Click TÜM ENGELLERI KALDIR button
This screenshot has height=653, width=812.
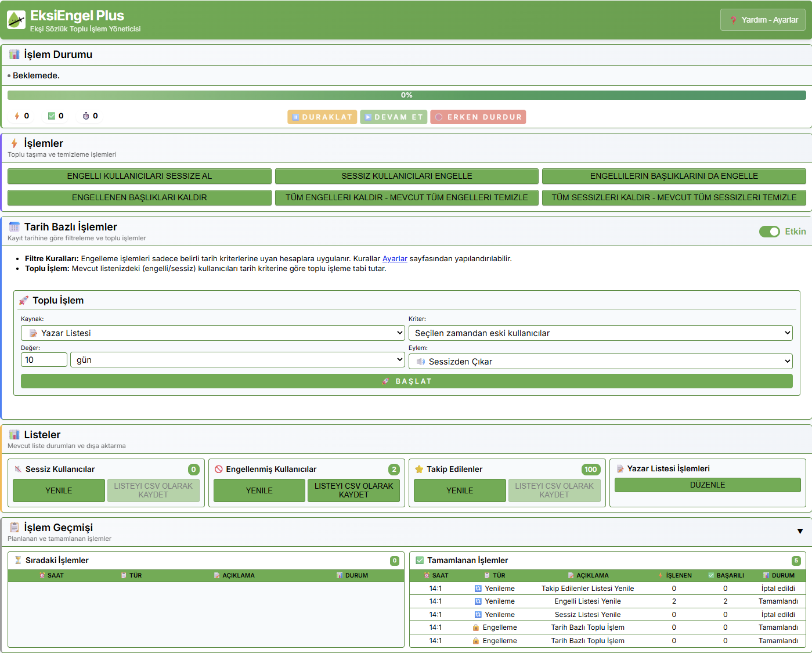(407, 197)
